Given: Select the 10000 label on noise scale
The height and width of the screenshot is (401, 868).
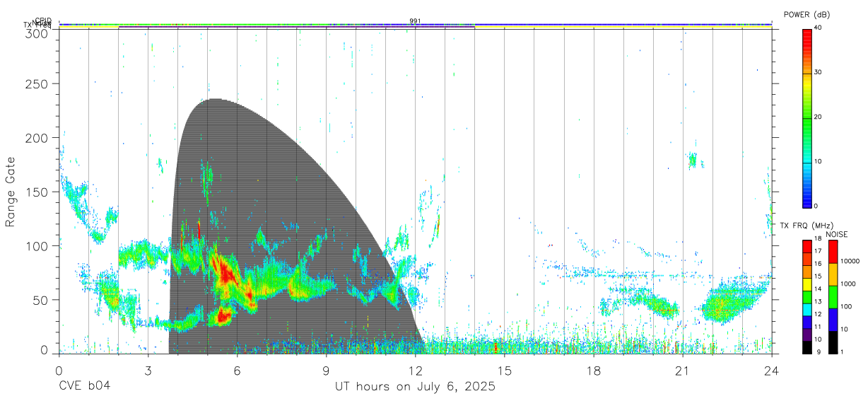Looking at the screenshot, I should pyautogui.click(x=850, y=261).
